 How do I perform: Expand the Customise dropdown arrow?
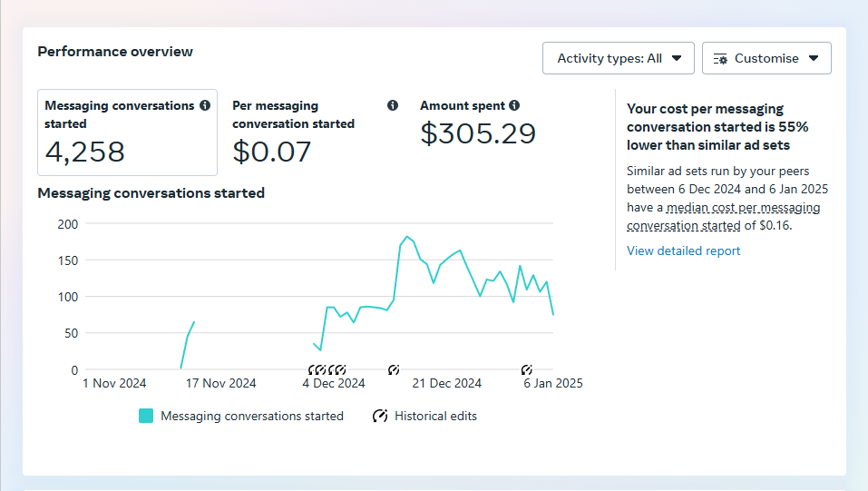[x=814, y=58]
